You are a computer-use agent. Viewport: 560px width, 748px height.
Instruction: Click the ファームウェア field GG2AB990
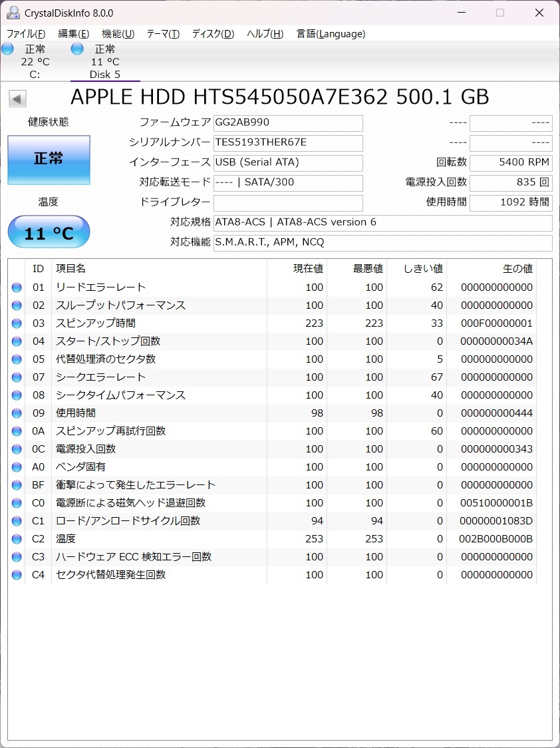point(288,123)
